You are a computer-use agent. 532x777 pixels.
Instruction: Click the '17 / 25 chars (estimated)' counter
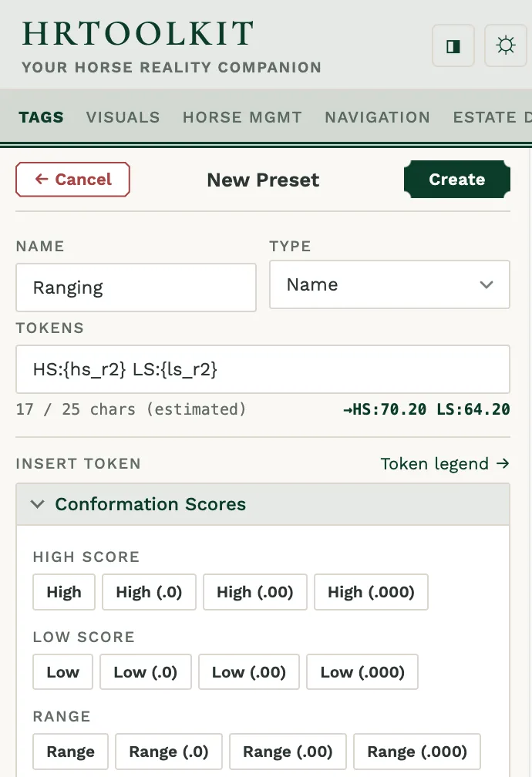[131, 409]
